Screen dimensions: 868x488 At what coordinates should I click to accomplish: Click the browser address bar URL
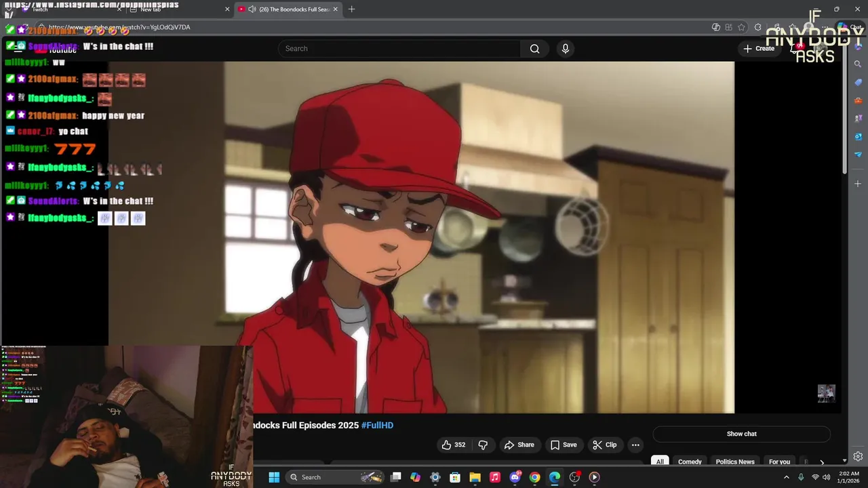pyautogui.click(x=119, y=27)
